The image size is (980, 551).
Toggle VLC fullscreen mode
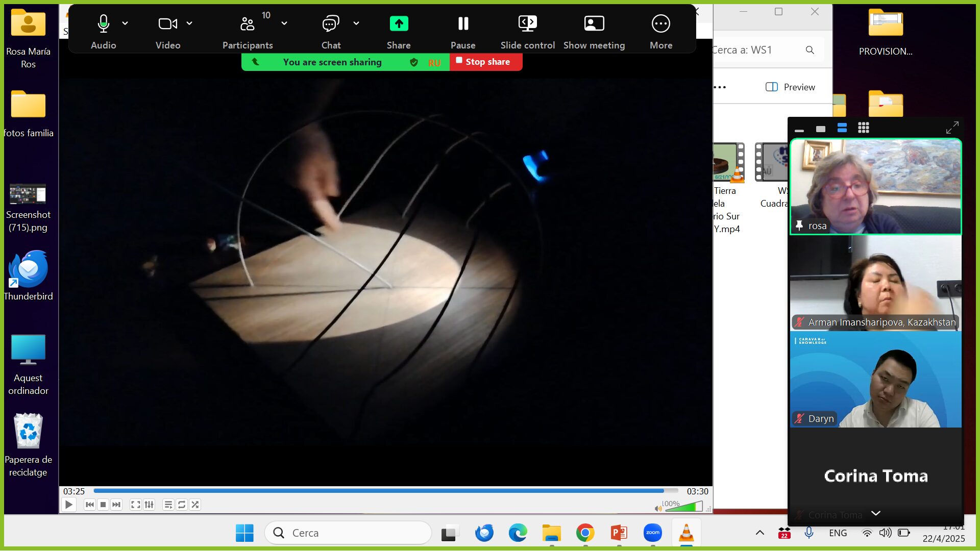pos(135,505)
